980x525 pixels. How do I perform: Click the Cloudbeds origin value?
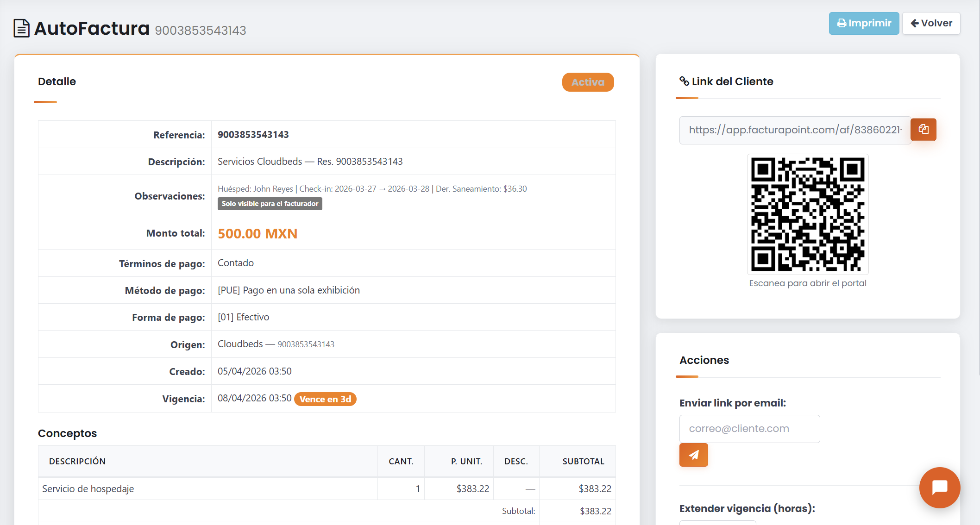click(x=276, y=344)
